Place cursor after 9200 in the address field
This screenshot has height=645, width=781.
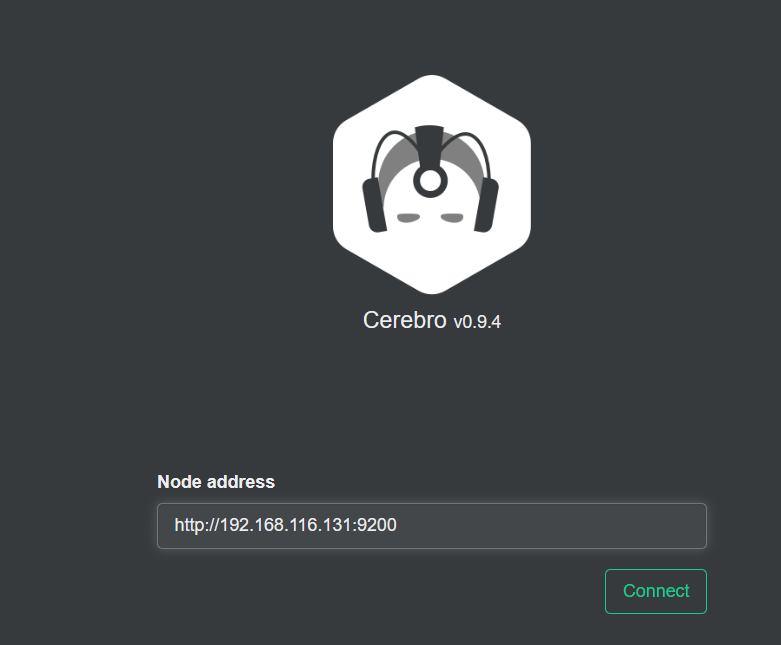[397, 525]
